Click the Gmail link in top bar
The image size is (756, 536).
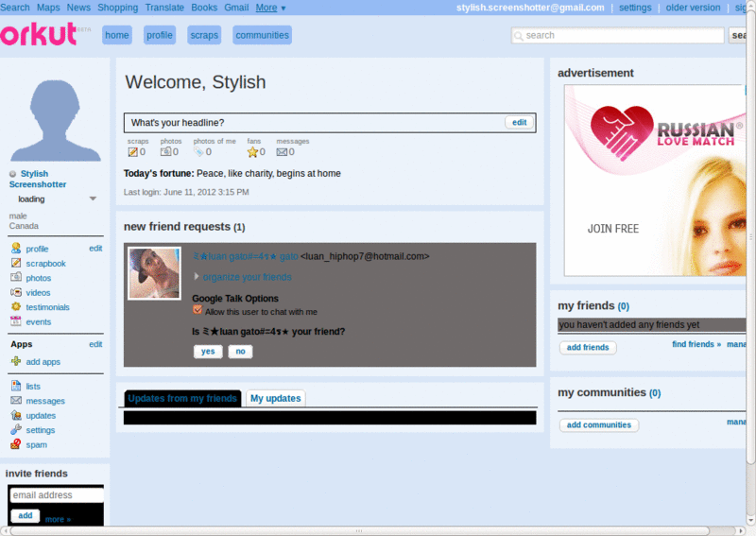[236, 8]
